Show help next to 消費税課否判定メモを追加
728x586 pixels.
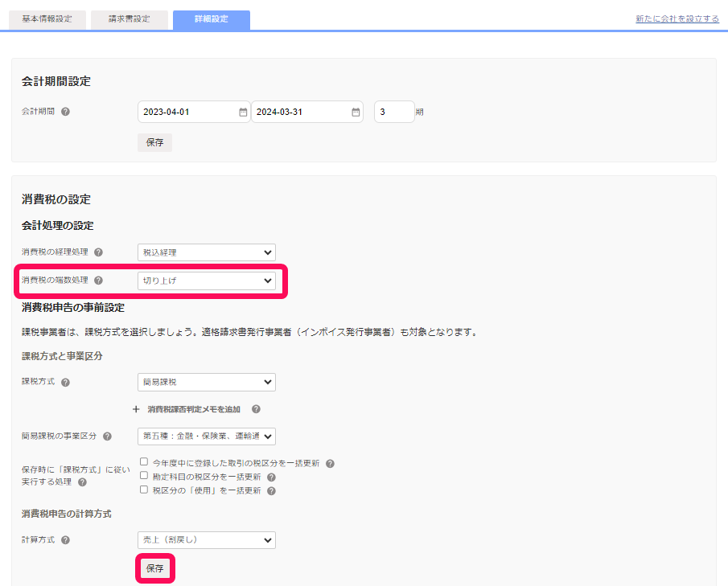(256, 409)
